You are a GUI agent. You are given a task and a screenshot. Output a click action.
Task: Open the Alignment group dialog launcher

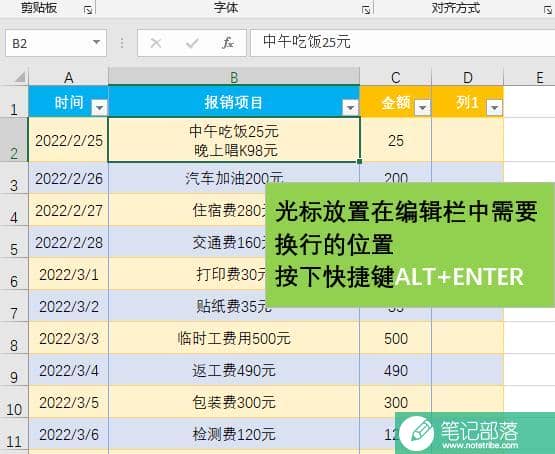(x=548, y=10)
